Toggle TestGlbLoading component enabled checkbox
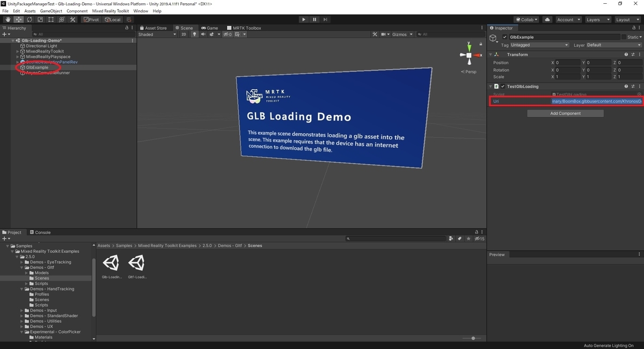The height and width of the screenshot is (349, 644). [504, 86]
